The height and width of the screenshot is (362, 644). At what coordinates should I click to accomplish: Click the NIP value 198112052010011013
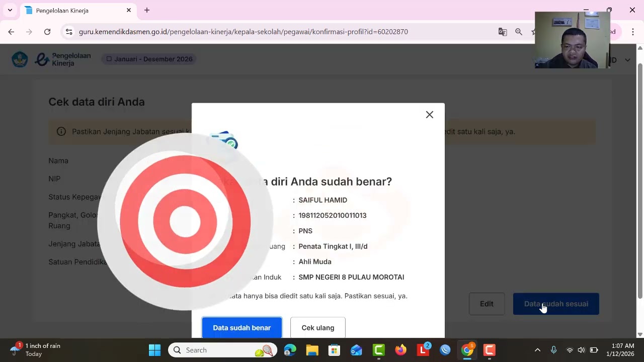tap(333, 215)
